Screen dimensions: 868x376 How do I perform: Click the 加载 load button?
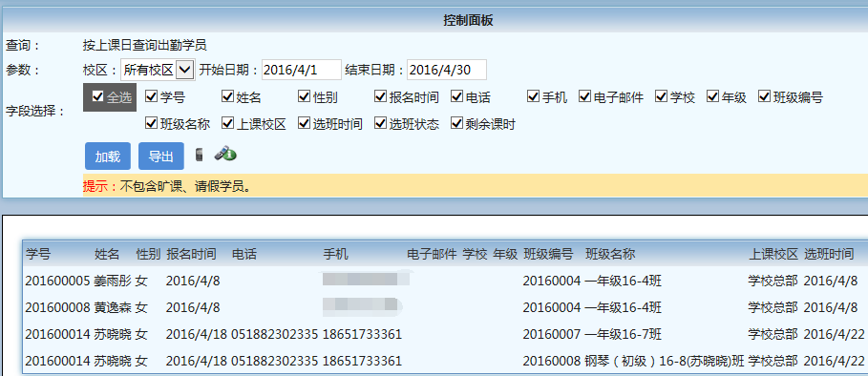108,157
